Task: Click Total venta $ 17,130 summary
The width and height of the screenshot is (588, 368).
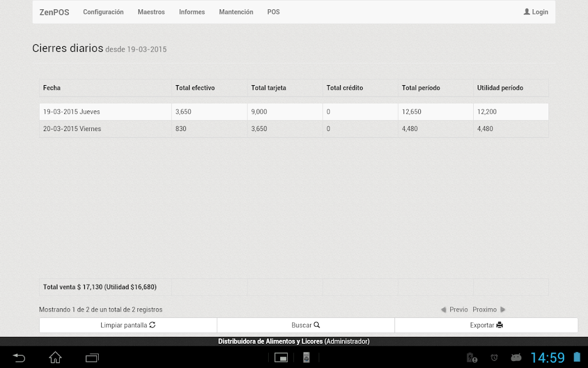Action: tap(100, 287)
